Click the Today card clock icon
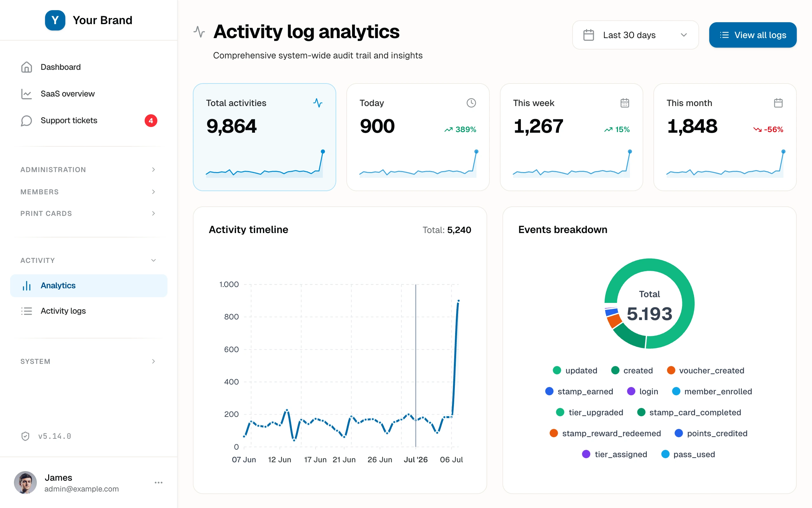 pos(471,103)
